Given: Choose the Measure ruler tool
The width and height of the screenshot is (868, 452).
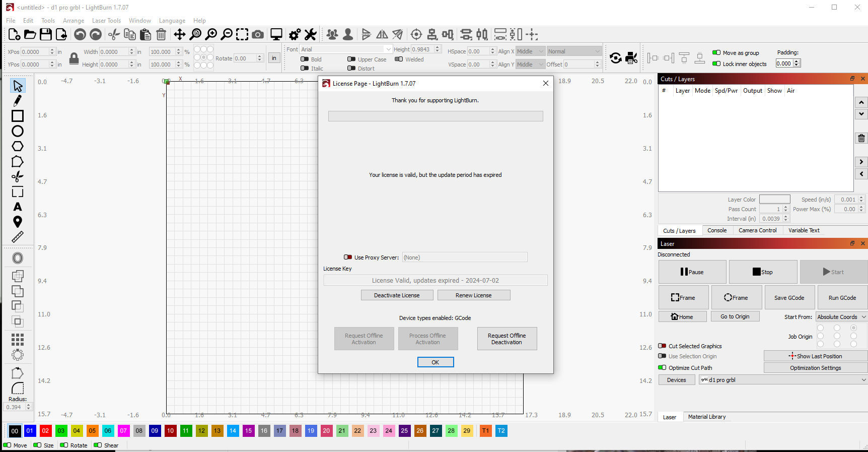Looking at the screenshot, I should click(18, 237).
